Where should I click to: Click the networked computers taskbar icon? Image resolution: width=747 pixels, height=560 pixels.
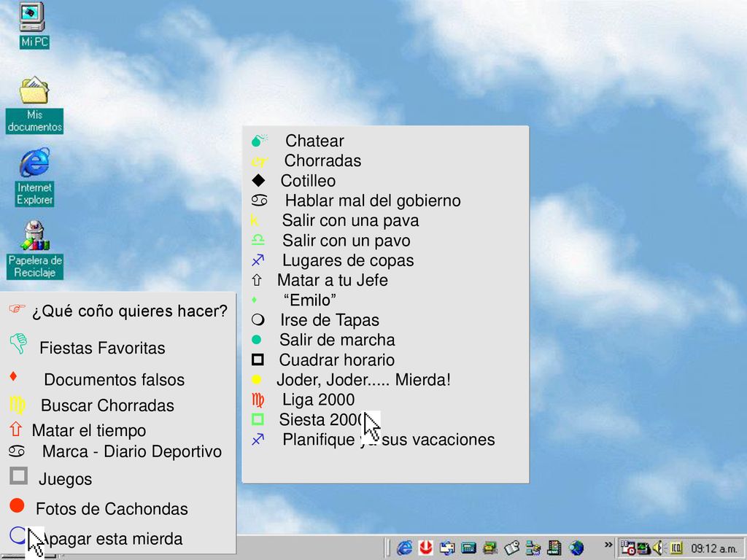(x=533, y=548)
